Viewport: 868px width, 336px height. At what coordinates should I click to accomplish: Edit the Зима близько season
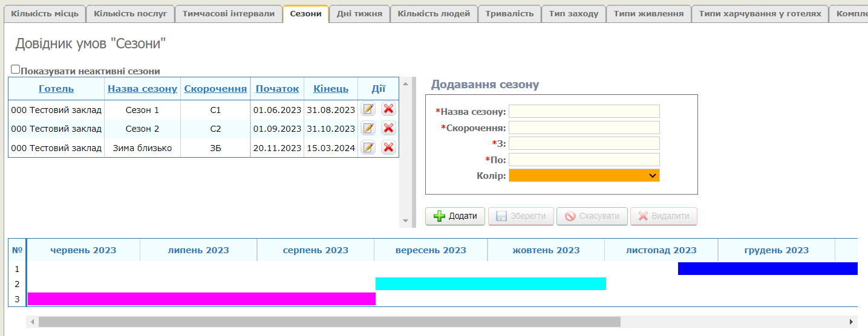point(368,147)
